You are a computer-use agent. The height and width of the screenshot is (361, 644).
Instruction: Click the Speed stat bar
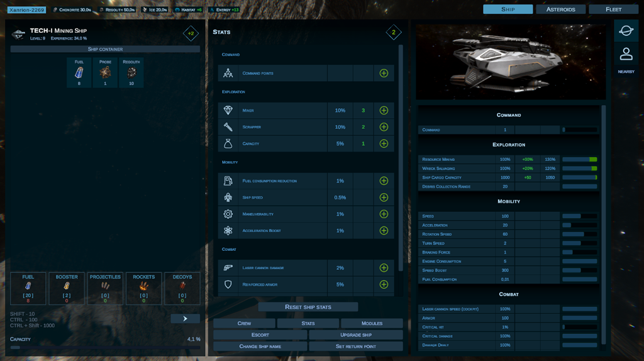pyautogui.click(x=579, y=216)
